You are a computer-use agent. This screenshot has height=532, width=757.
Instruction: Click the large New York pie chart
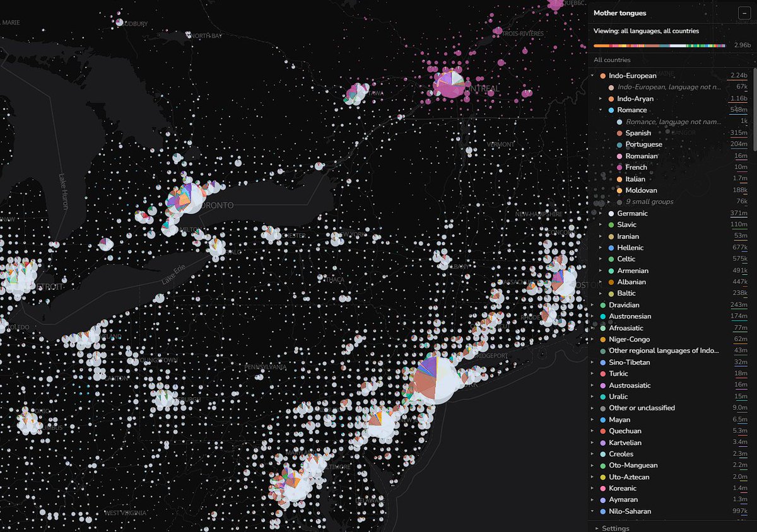435,379
